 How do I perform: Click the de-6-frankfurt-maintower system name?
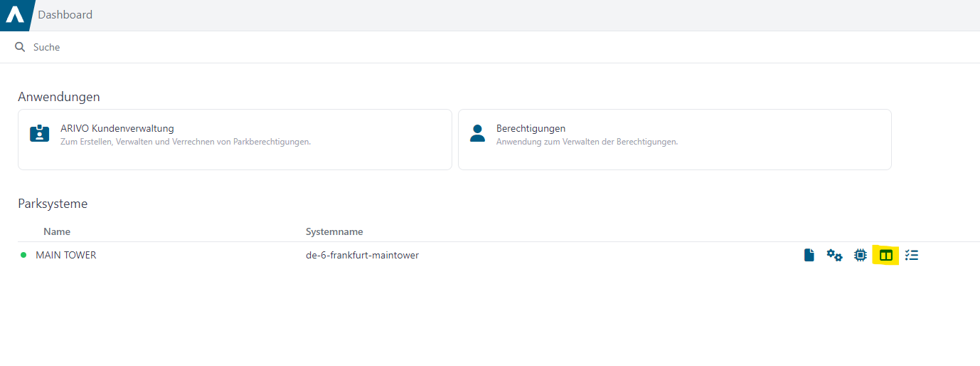362,255
